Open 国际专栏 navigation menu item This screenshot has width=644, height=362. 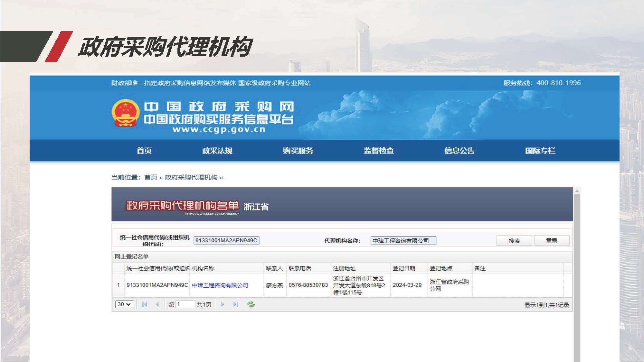tap(540, 151)
